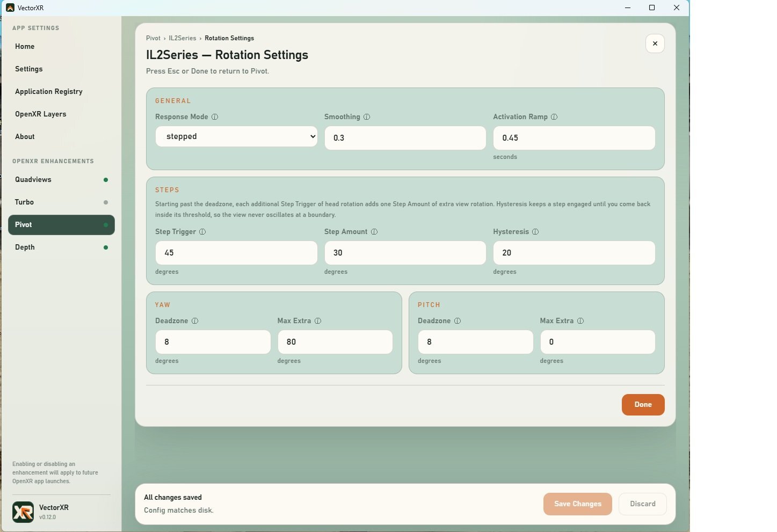This screenshot has height=532, width=777.
Task: Click the Step Trigger info icon
Action: coord(202,232)
